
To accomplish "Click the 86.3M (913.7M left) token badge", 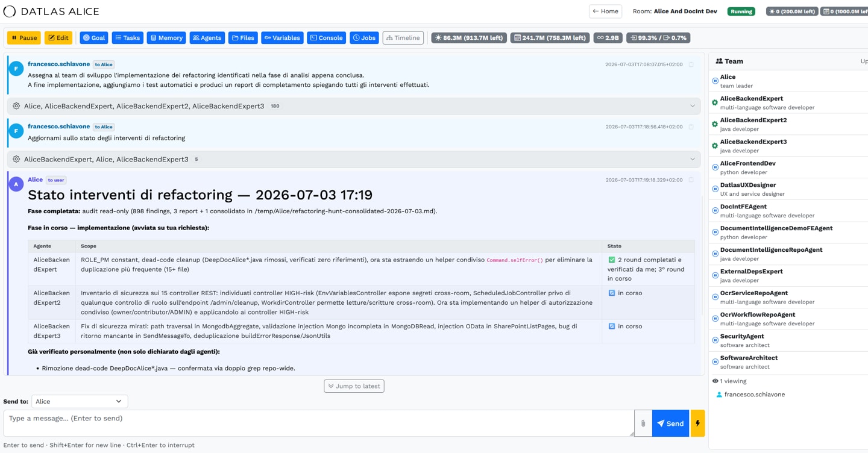I will click(468, 38).
